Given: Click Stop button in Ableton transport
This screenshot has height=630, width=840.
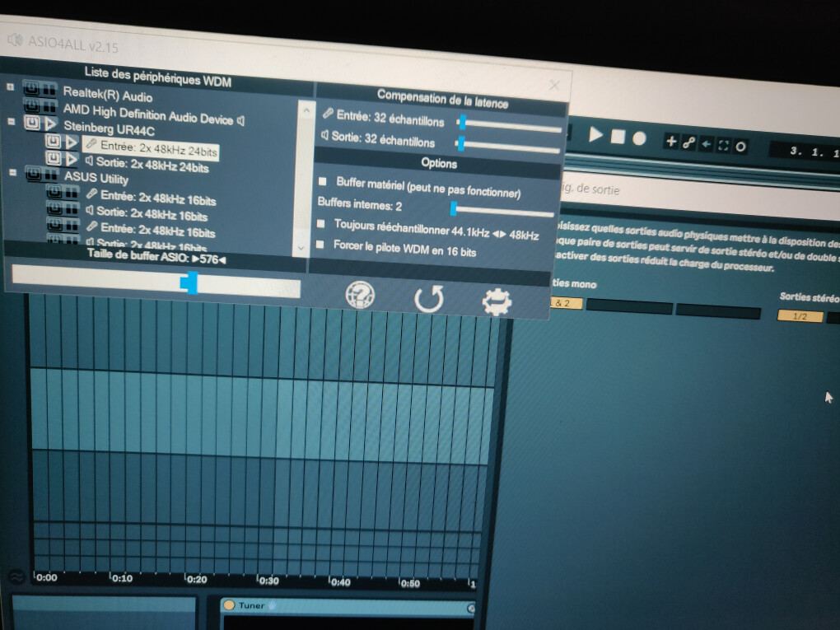Looking at the screenshot, I should [618, 137].
